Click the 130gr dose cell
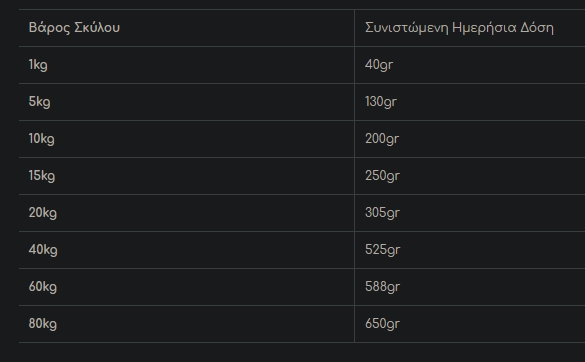The height and width of the screenshot is (362, 585). tap(470, 102)
